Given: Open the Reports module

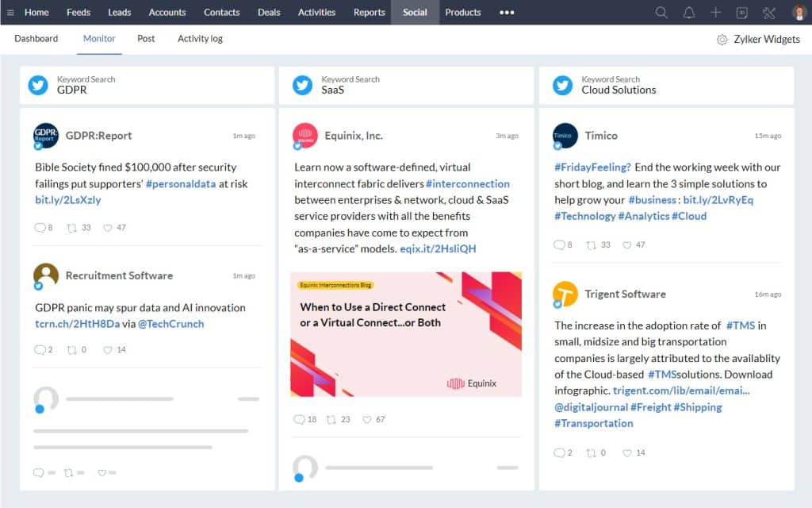Looking at the screenshot, I should [369, 12].
